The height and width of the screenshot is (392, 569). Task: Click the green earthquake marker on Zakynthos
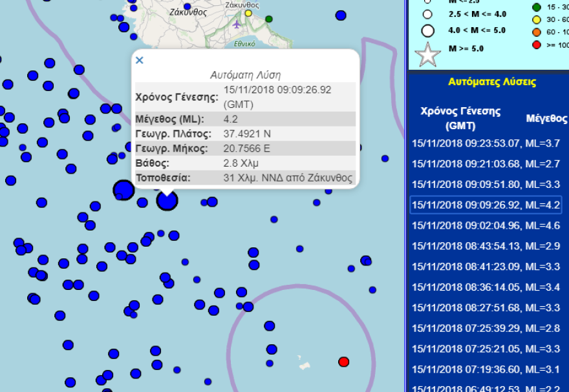click(269, 19)
